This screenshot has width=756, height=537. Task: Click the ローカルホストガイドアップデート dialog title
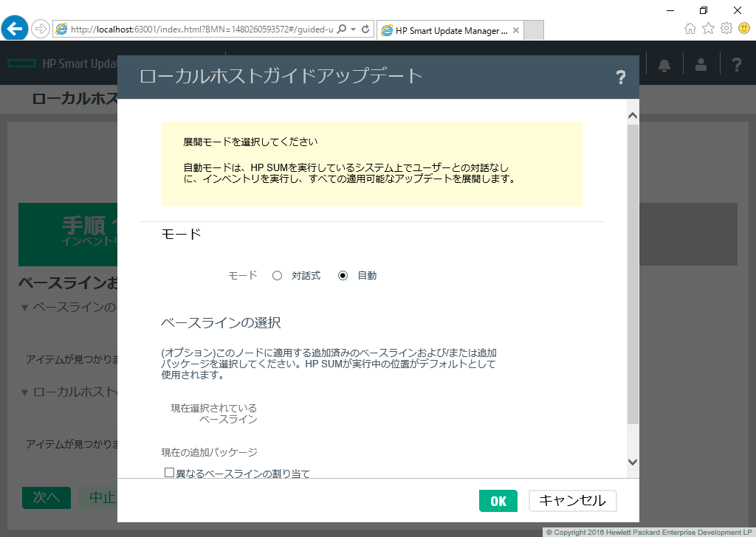tap(281, 76)
